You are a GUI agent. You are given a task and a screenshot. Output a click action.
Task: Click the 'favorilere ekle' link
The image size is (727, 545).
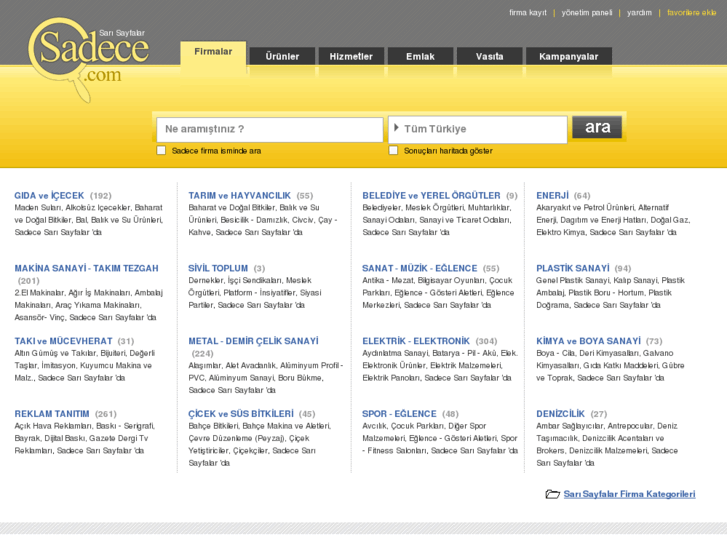point(691,13)
